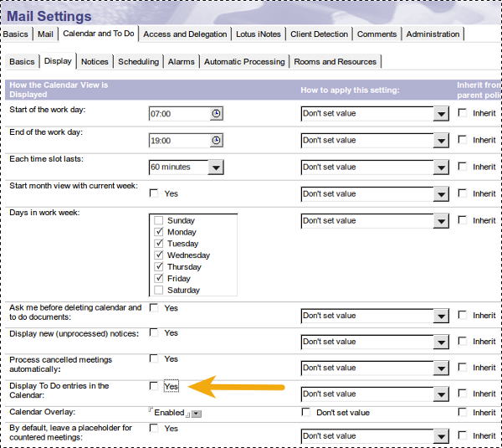502x448 pixels.
Task: Open Administration tab
Action: coord(433,34)
